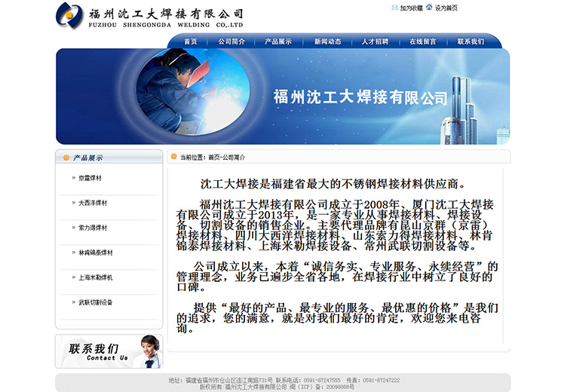
Task: Open 大西洋焊材 product category
Action: 93,204
